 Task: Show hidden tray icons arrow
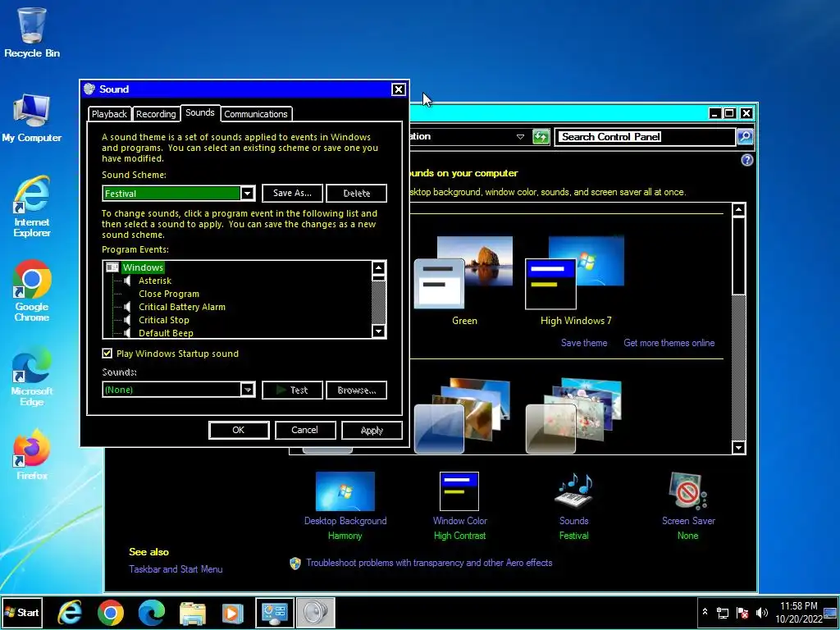tap(705, 612)
